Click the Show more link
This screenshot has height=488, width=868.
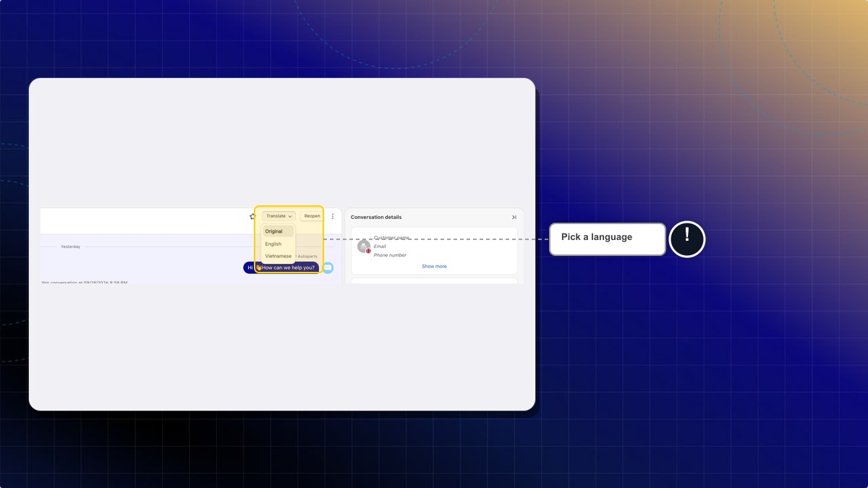(x=434, y=266)
